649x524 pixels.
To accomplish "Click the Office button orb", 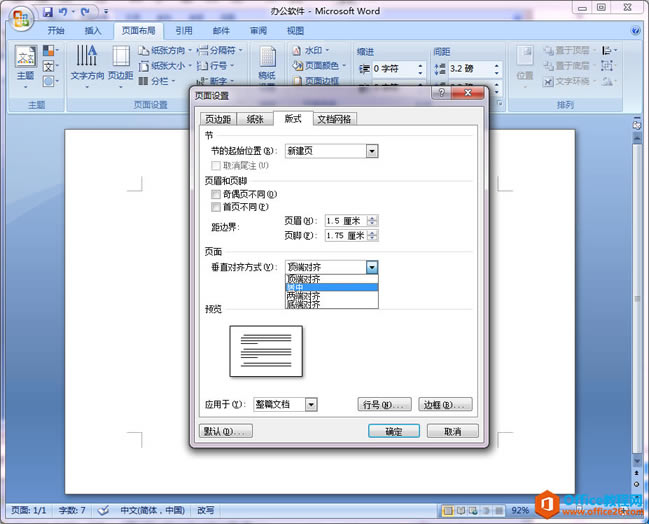I will pyautogui.click(x=21, y=18).
